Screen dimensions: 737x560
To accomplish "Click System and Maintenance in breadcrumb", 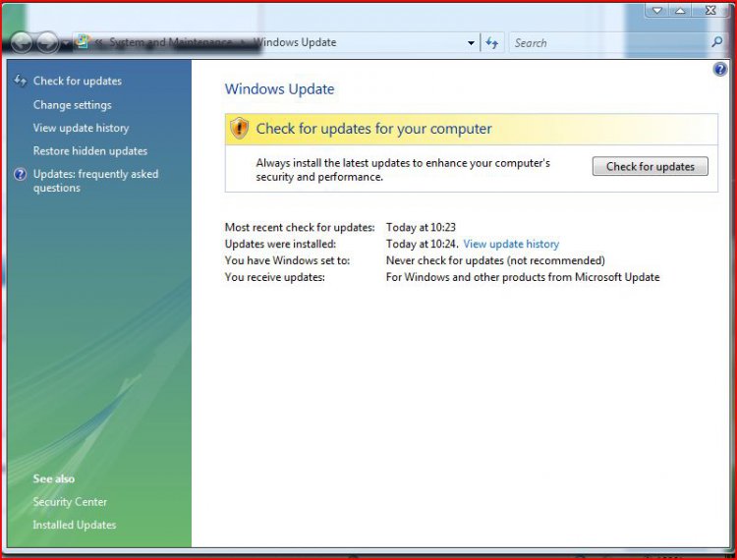I will [170, 42].
